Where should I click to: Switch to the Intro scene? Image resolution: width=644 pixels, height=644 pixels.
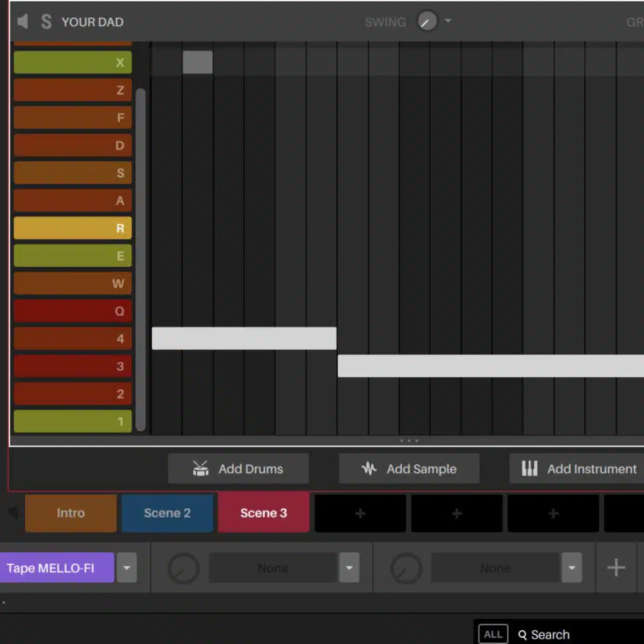[70, 513]
